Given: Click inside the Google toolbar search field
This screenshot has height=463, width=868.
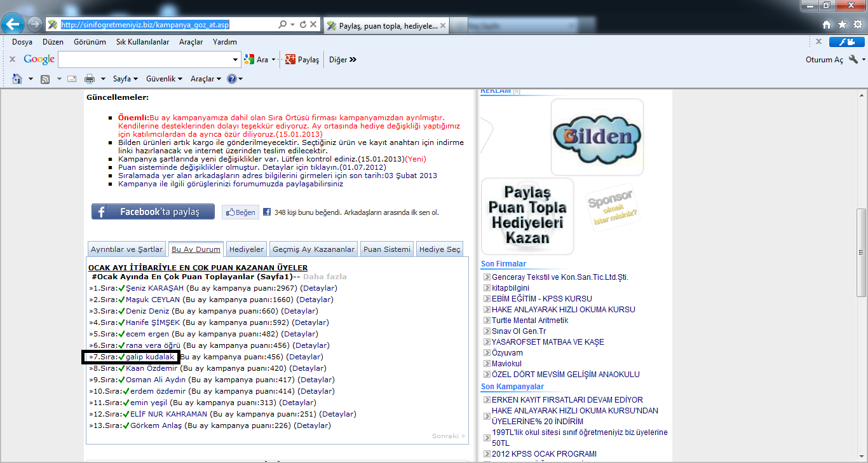Looking at the screenshot, I should 145,60.
